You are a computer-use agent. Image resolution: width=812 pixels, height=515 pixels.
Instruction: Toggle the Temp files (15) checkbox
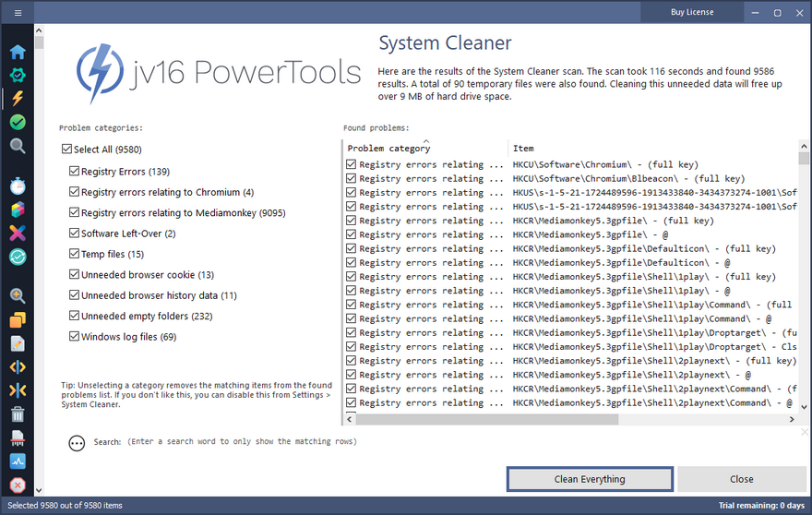pos(74,254)
